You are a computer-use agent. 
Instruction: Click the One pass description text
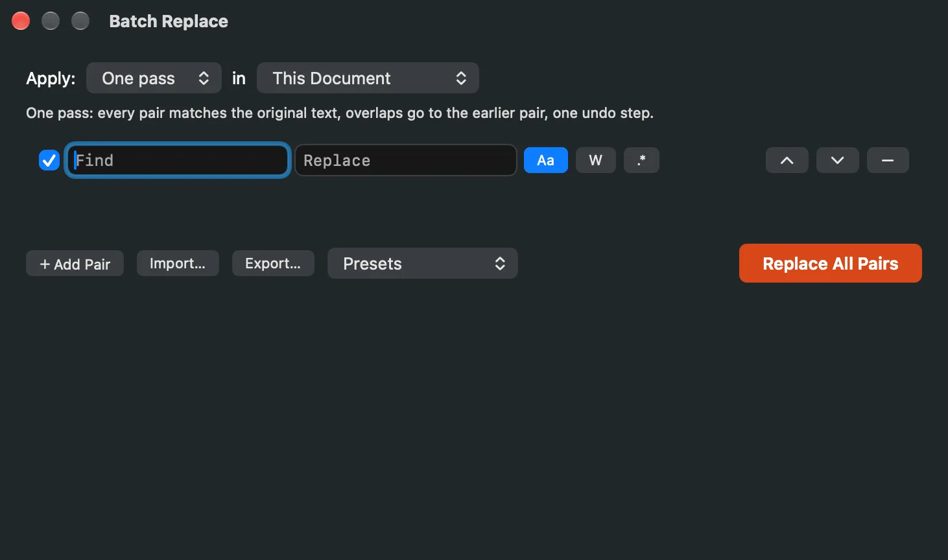click(x=340, y=113)
